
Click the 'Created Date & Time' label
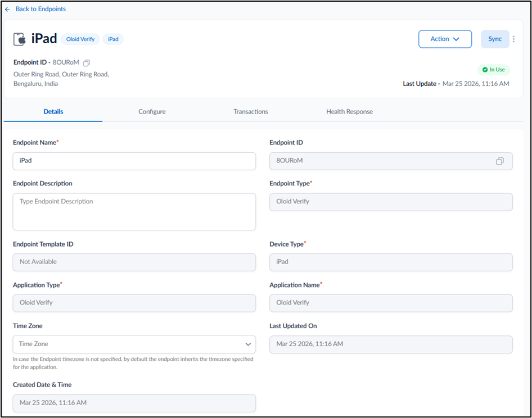point(42,385)
